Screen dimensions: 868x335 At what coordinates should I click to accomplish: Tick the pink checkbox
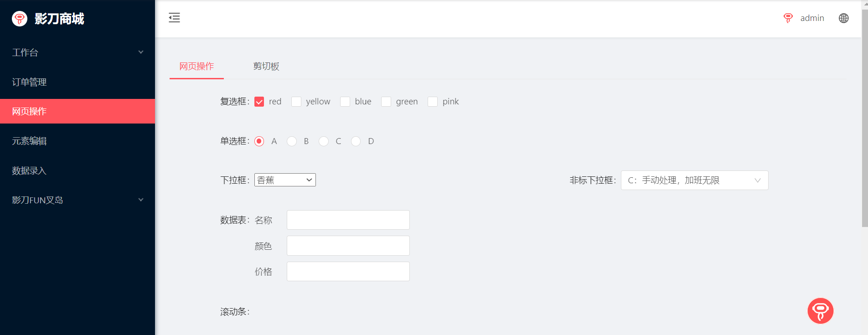(x=433, y=102)
